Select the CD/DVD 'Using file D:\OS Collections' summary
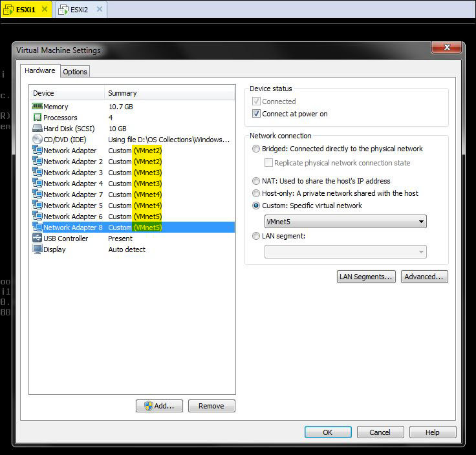Image resolution: width=476 pixels, height=455 pixels. pyautogui.click(x=169, y=140)
